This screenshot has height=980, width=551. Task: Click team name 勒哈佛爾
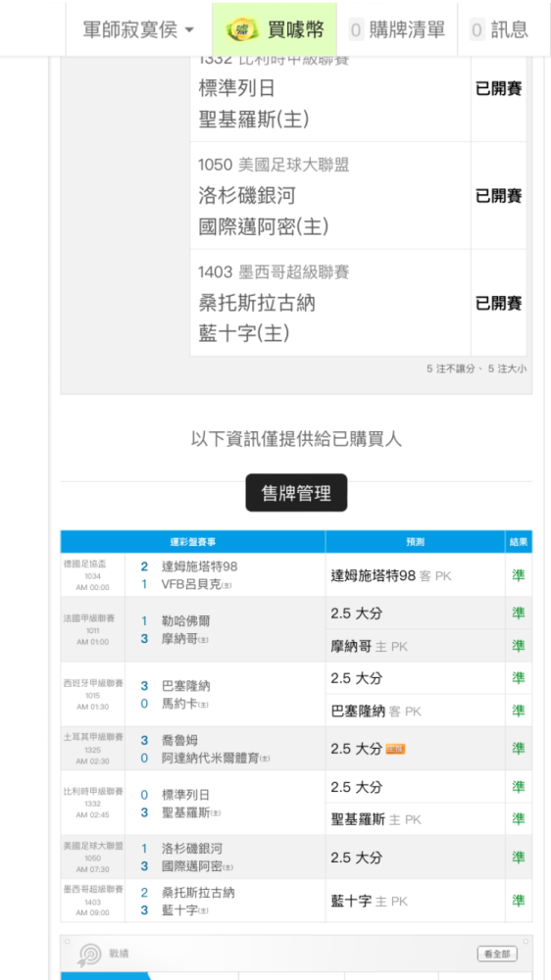coord(185,620)
